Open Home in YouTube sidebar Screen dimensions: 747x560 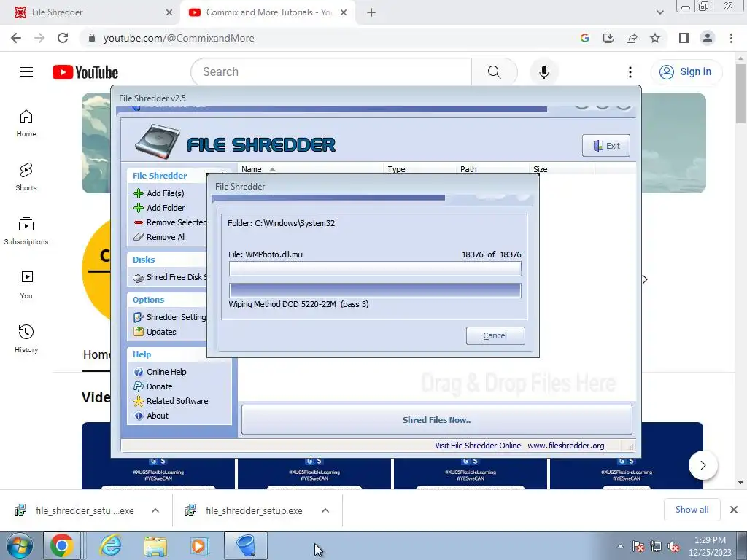click(x=26, y=123)
